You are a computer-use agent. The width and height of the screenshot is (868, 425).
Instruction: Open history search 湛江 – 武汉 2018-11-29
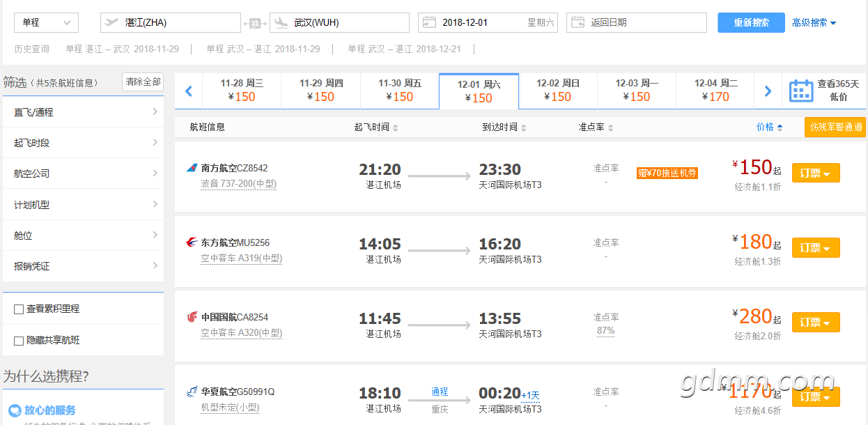pyautogui.click(x=122, y=49)
